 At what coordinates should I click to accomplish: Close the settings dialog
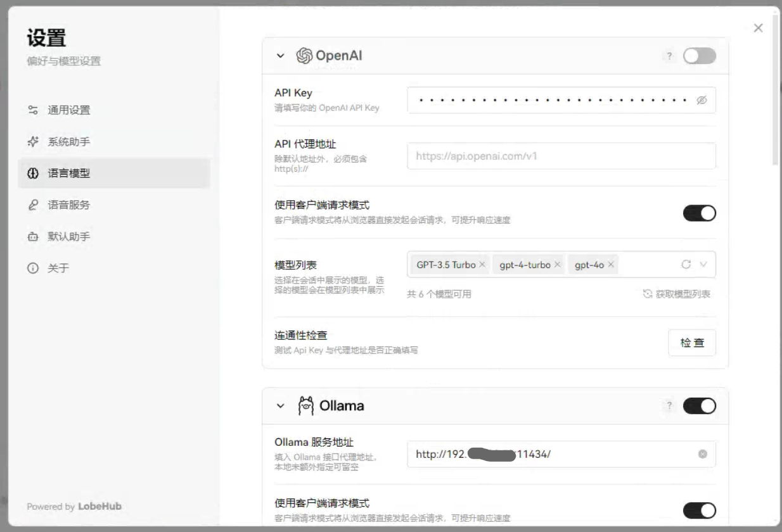[758, 28]
